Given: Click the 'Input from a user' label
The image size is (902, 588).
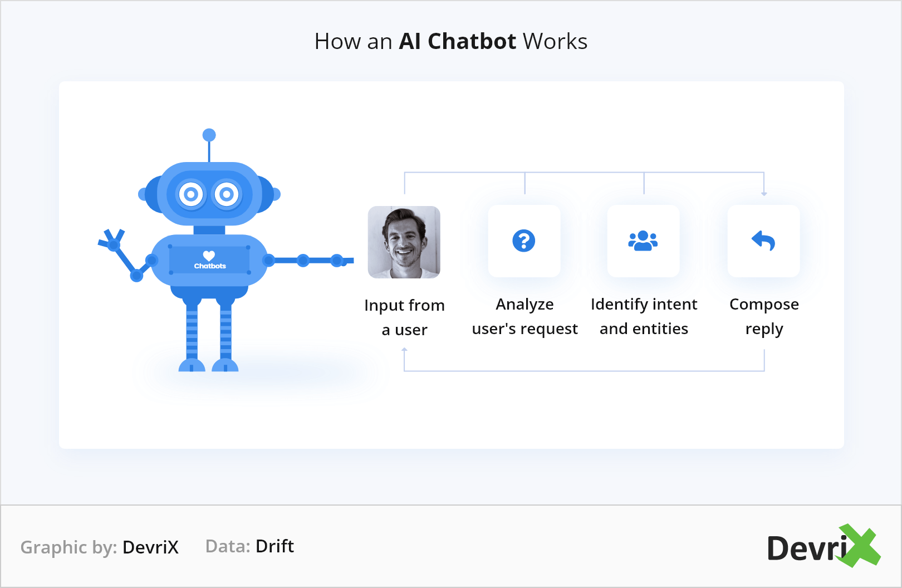Looking at the screenshot, I should (x=405, y=317).
